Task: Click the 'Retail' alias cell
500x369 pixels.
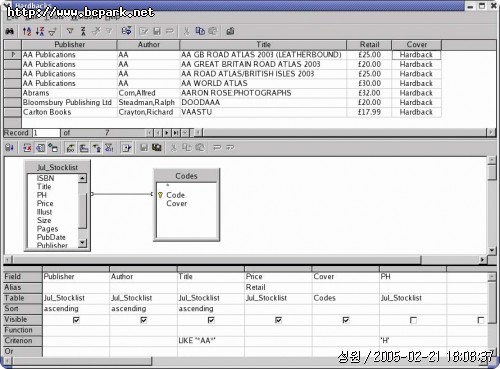Action: tap(278, 287)
